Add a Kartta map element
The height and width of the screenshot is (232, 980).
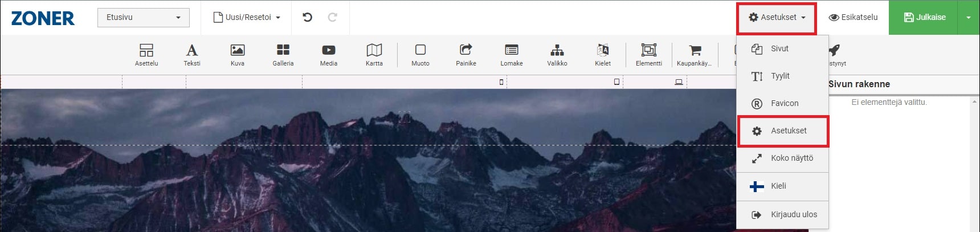[374, 55]
